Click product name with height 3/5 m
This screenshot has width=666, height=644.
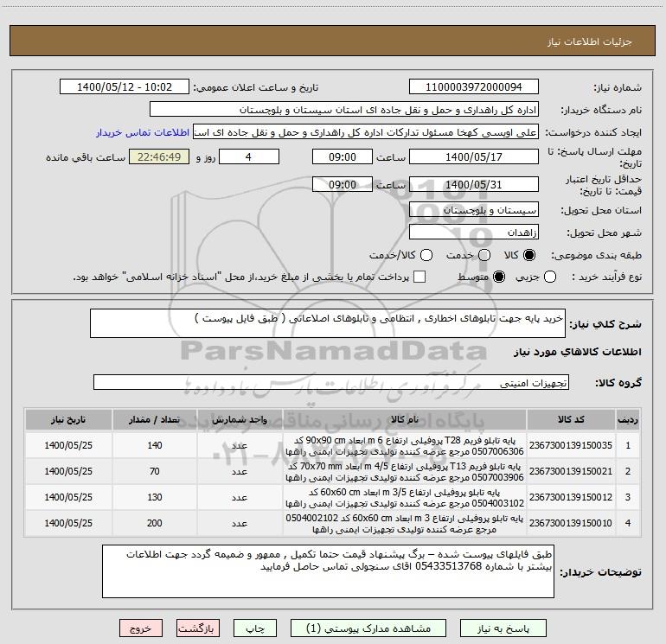click(x=405, y=497)
